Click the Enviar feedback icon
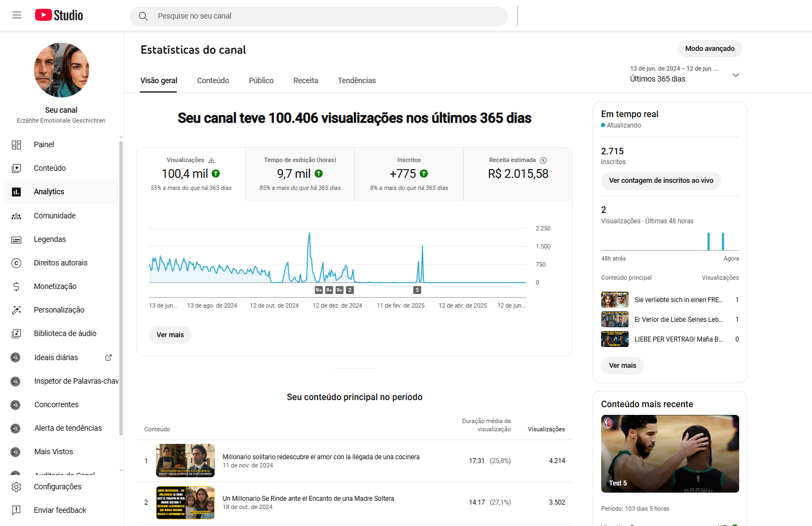The width and height of the screenshot is (812, 526). pyautogui.click(x=16, y=510)
